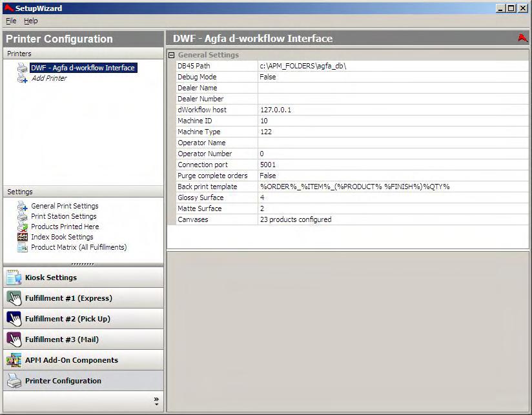
Task: Click the DWF printer icon in Printers list
Action: click(x=23, y=68)
